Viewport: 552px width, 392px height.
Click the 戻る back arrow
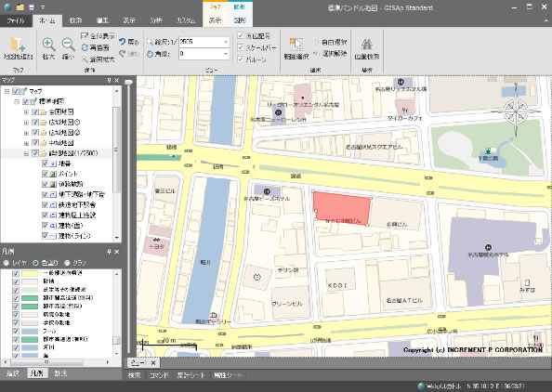pos(122,42)
